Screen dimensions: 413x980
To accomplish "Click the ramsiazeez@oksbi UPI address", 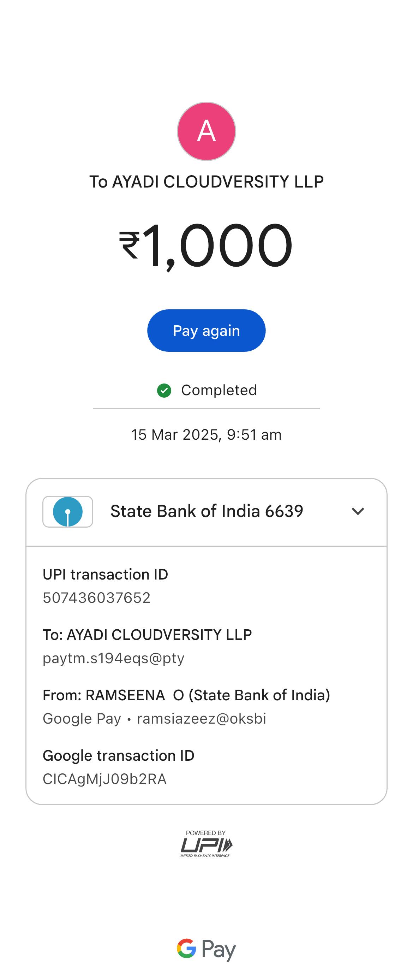I will tap(202, 719).
